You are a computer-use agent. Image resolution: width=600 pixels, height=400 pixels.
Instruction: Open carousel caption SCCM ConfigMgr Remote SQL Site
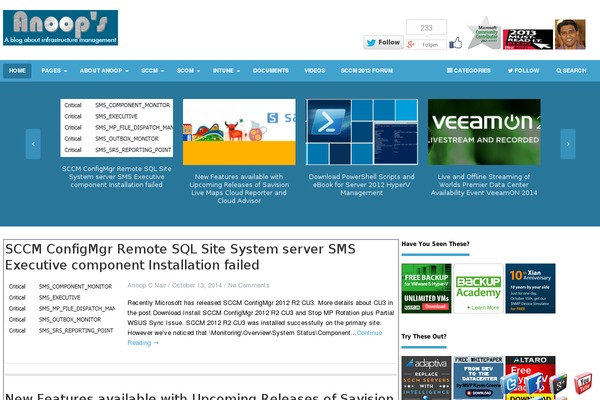[x=117, y=177]
